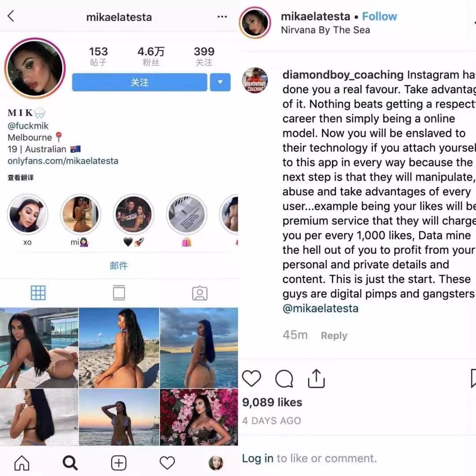This screenshot has height=476, width=476.
Task: Switch to the grid view tab
Action: tap(38, 293)
